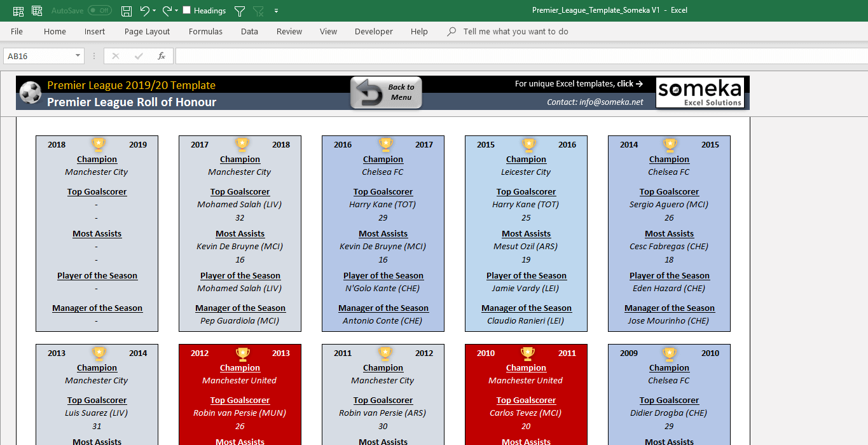Viewport: 868px width, 445px height.
Task: Tick the Headings checkbox
Action: pyautogui.click(x=186, y=10)
